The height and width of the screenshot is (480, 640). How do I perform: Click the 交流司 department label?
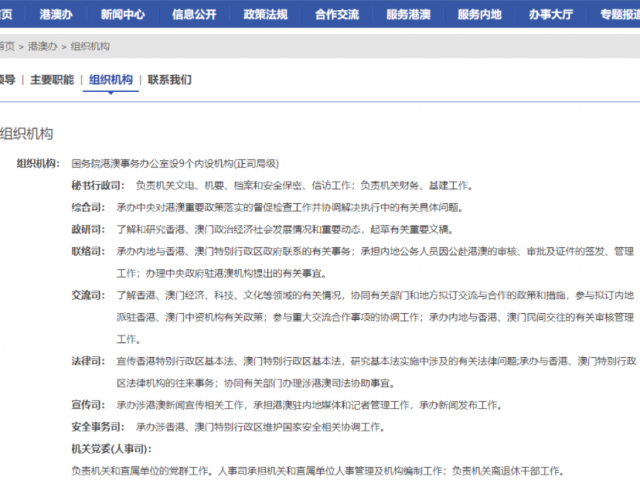88,295
